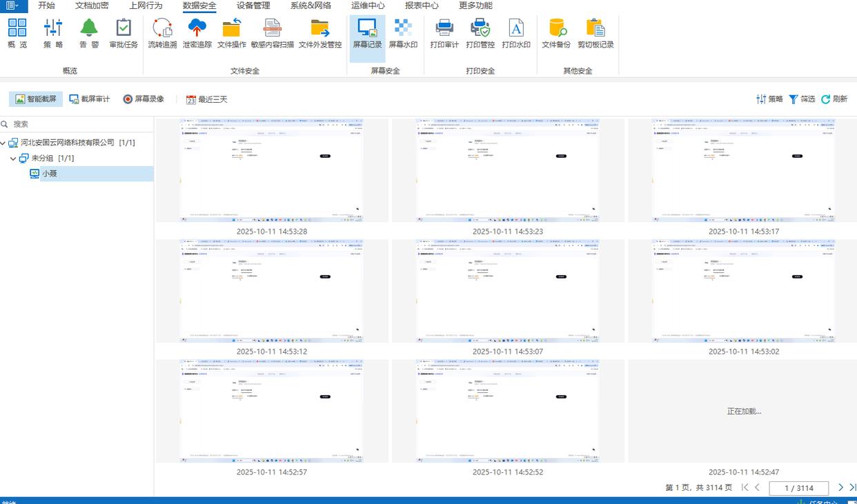
Task: Click the 策略 button in right toolbar
Action: click(769, 99)
